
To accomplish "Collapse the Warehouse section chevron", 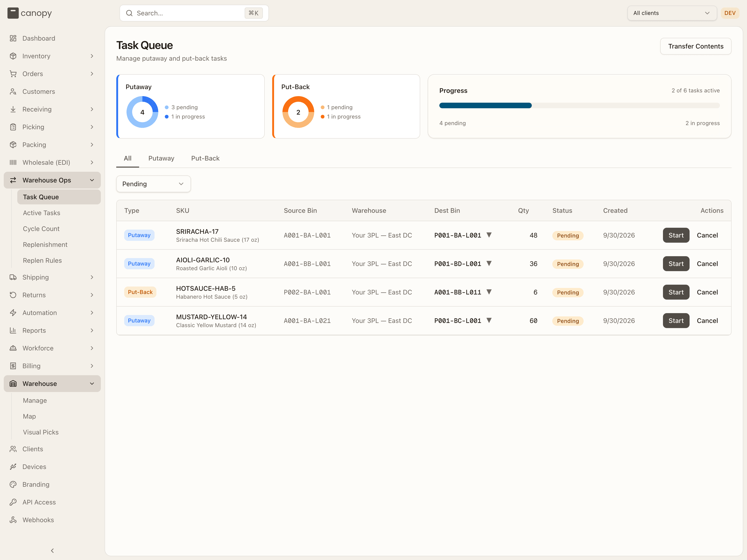I will click(x=92, y=383).
